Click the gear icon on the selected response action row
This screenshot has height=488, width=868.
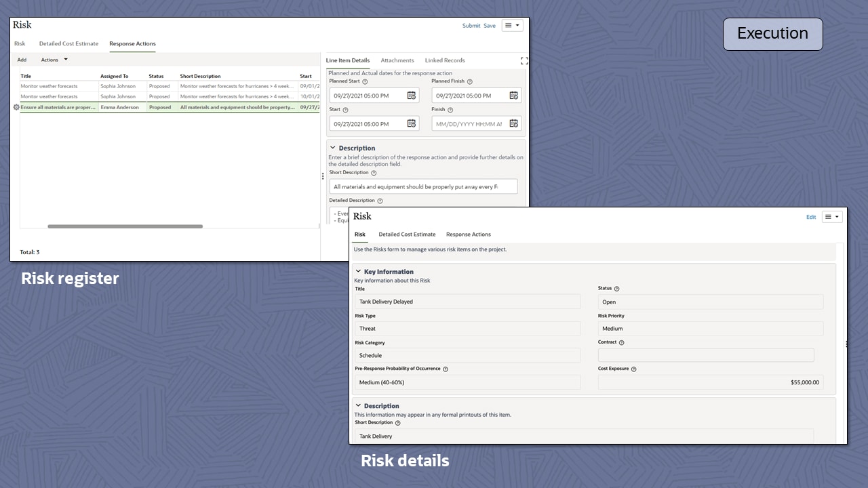(16, 107)
